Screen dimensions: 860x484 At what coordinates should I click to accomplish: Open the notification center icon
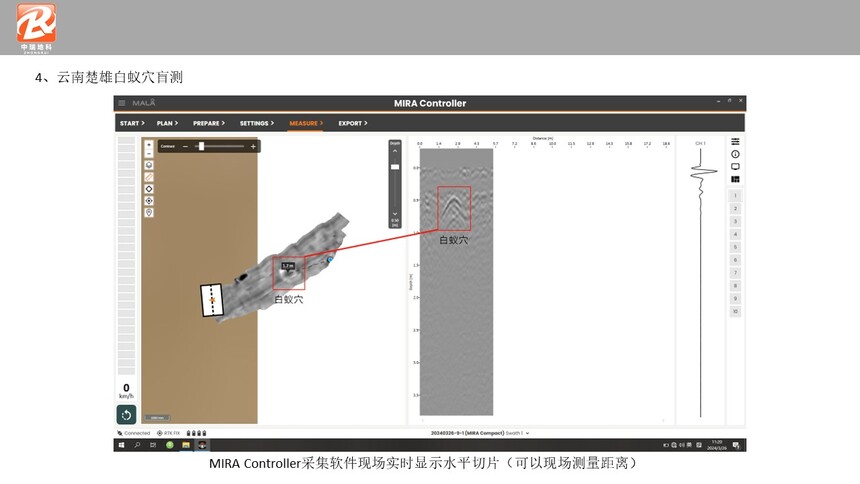coord(736,445)
